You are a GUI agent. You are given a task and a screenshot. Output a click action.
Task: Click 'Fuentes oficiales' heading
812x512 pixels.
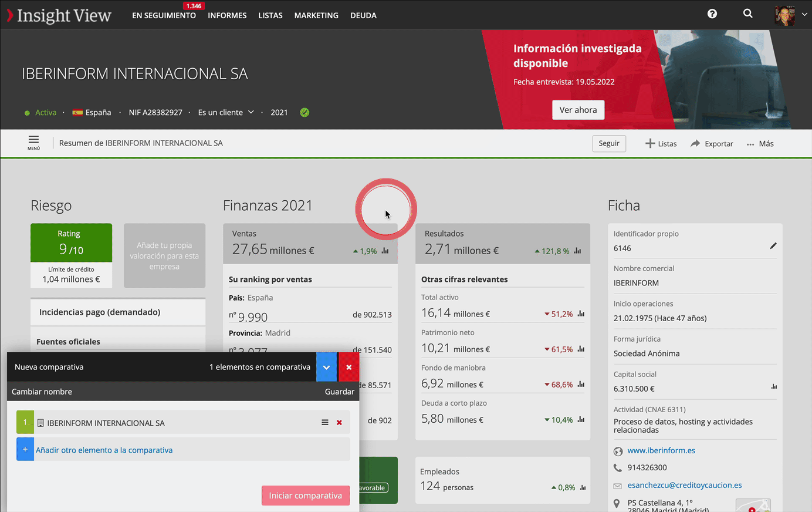pyautogui.click(x=68, y=342)
